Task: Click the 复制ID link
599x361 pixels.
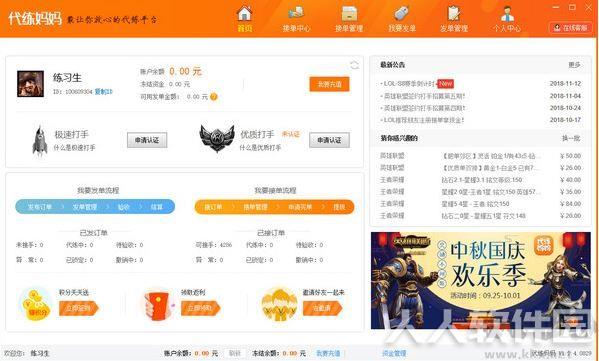Action: click(104, 92)
